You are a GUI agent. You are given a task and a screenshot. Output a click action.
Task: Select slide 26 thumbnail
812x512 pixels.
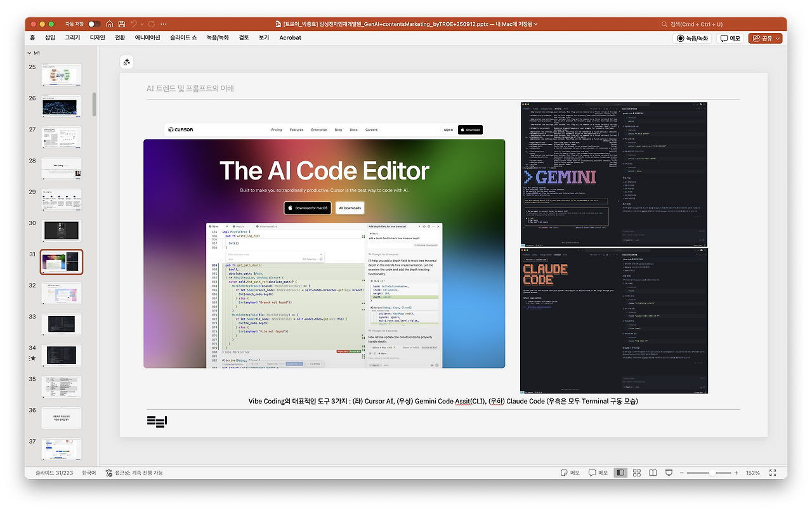(62, 106)
